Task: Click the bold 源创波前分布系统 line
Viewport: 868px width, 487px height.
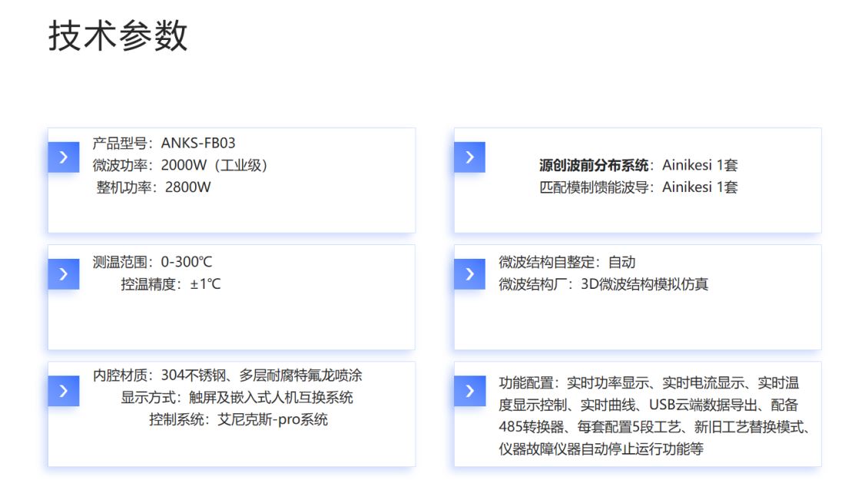Action: (638, 165)
